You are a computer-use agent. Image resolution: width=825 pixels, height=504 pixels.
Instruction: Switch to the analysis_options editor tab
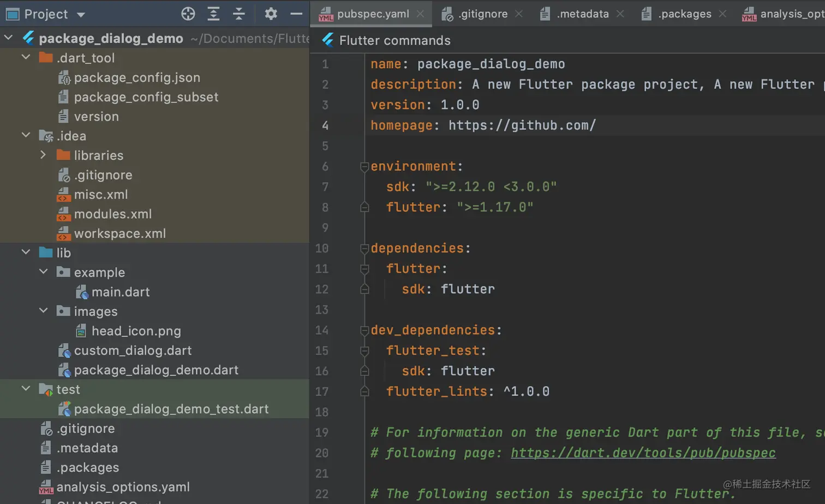tap(784, 14)
